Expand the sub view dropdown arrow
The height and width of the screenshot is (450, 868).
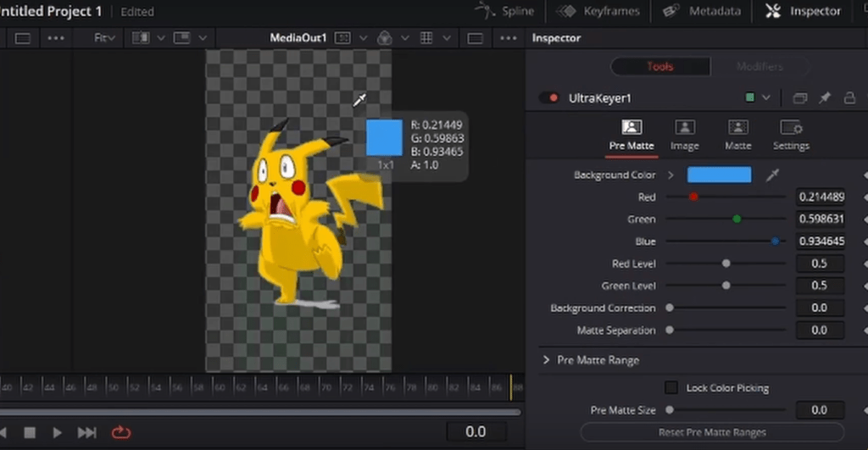point(203,38)
